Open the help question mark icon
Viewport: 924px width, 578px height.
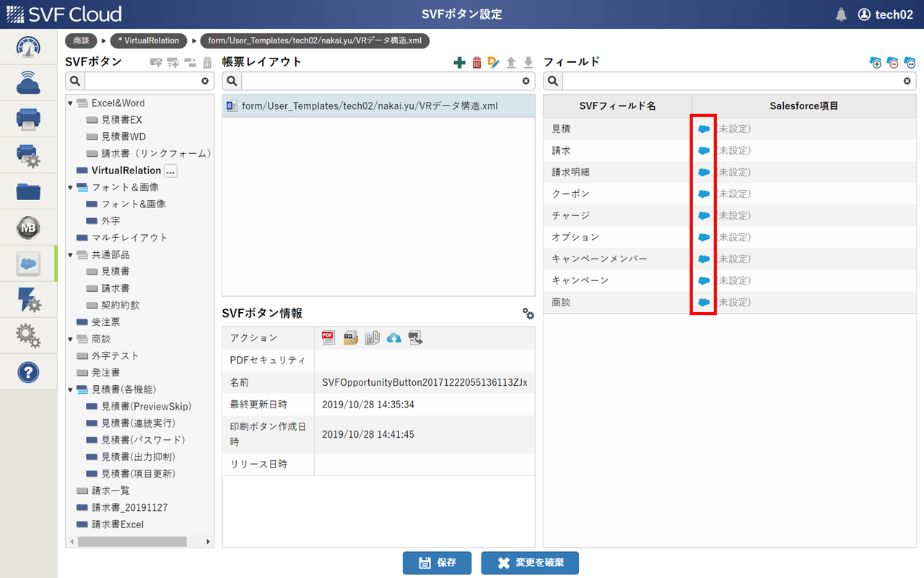(28, 372)
